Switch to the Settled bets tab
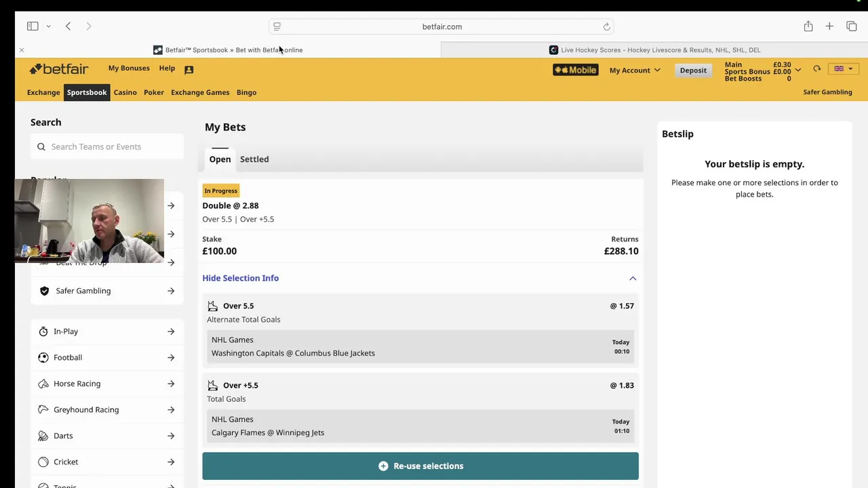 pyautogui.click(x=254, y=159)
